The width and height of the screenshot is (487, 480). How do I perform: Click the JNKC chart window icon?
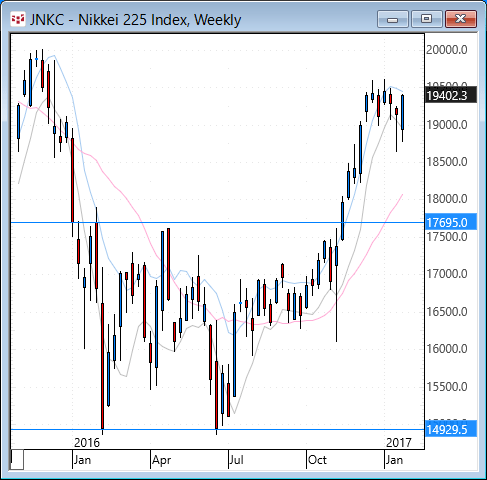(18, 19)
